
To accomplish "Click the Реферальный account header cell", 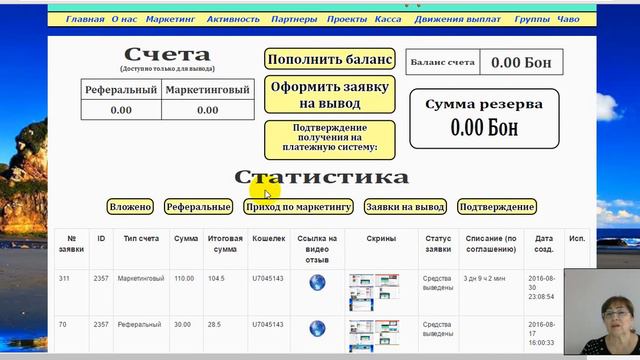I will (121, 90).
